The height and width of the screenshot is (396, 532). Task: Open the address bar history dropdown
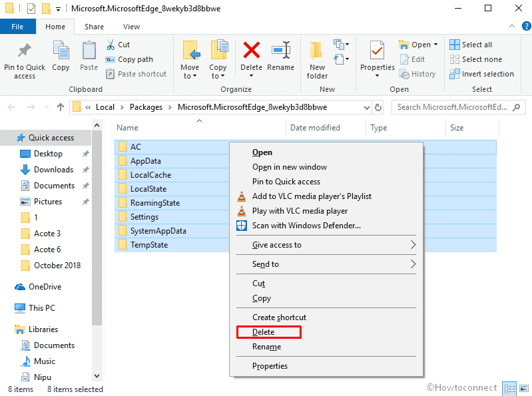coord(366,107)
